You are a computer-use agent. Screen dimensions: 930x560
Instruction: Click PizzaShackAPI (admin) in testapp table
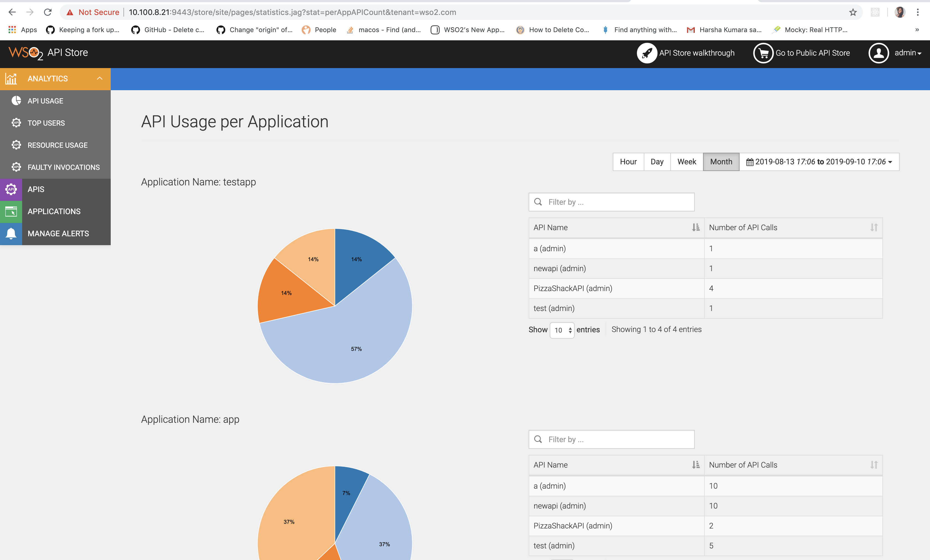(x=573, y=288)
